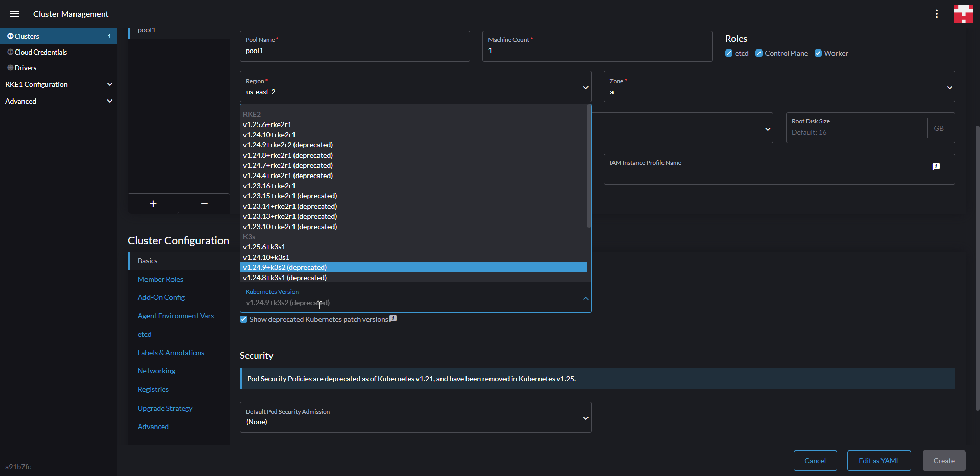
Task: Open the hamburger navigation menu
Action: coord(14,14)
